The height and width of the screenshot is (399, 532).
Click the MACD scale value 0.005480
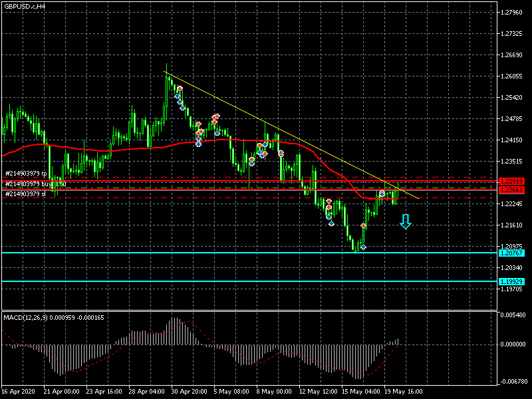pos(512,315)
